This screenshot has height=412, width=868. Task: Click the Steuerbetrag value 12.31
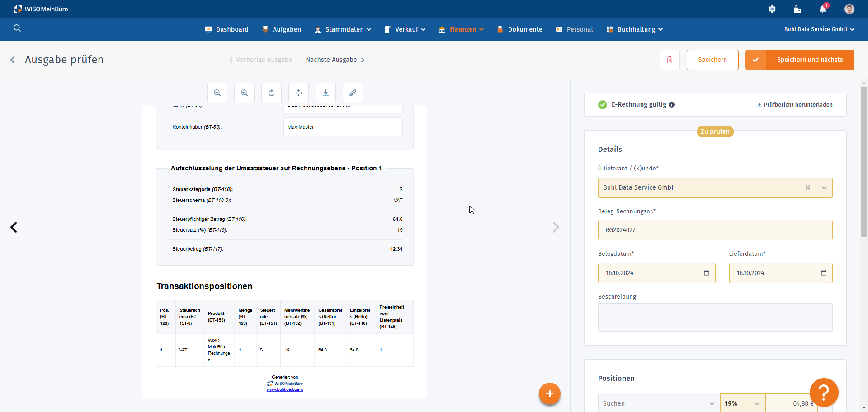coord(396,249)
